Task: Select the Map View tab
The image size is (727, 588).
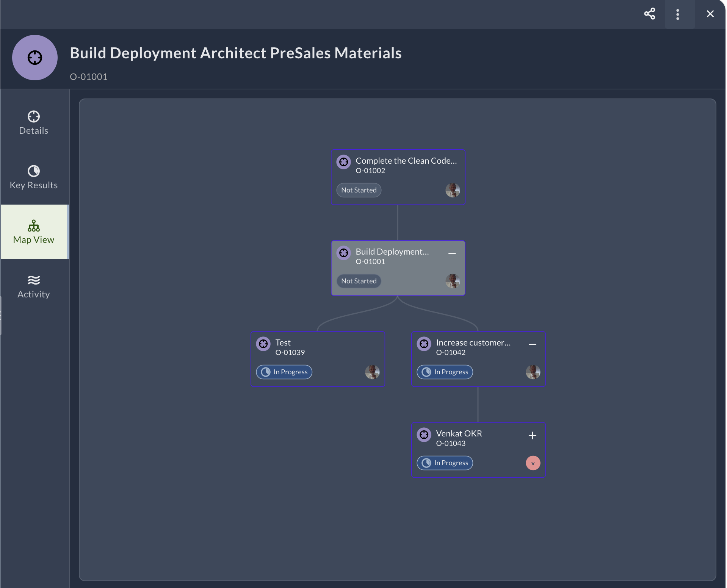Action: [34, 232]
